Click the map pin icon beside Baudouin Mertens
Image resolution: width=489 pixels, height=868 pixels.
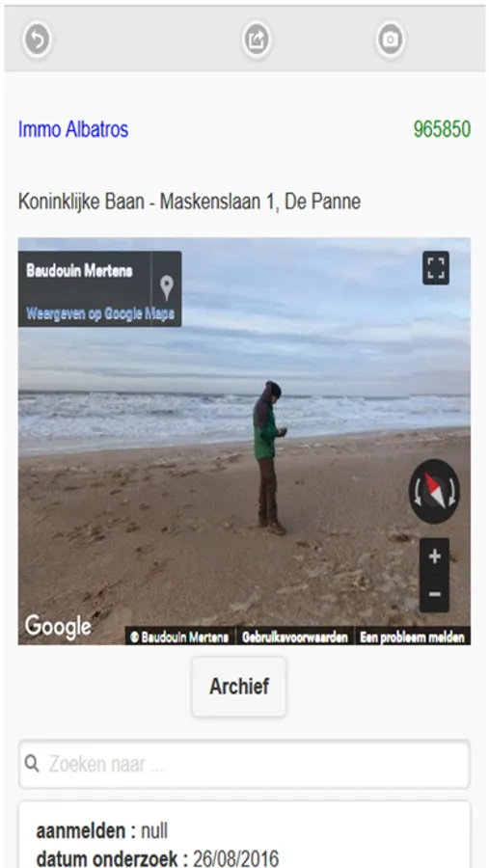(167, 288)
